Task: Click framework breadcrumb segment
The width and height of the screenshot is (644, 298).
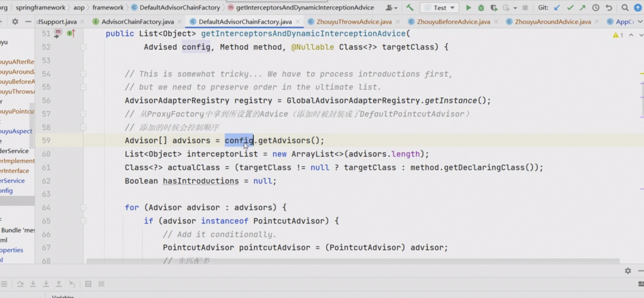Action: pos(108,7)
